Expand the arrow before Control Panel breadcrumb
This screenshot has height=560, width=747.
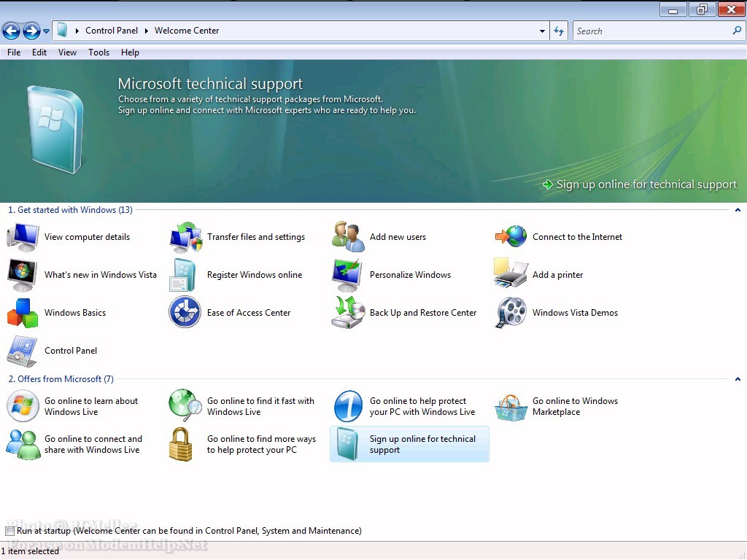pos(77,31)
